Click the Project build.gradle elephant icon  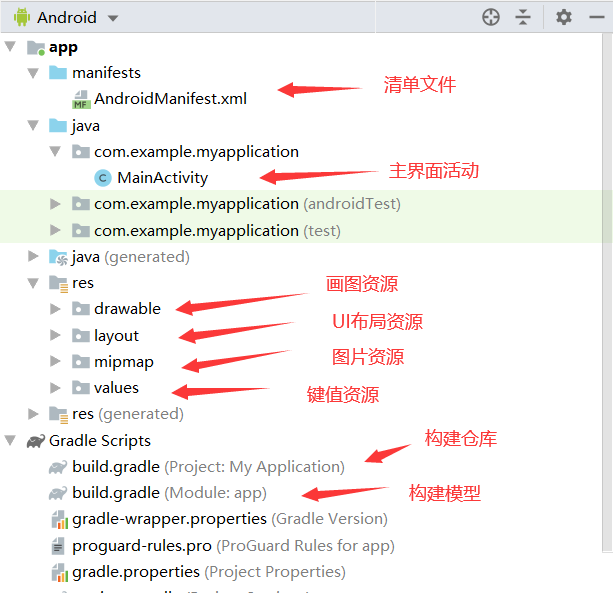[x=58, y=467]
